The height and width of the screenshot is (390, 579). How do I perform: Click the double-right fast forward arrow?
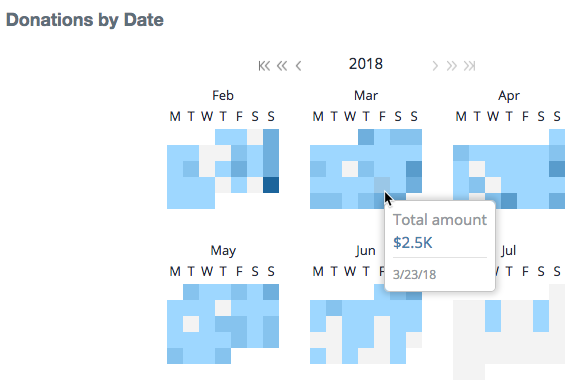(x=452, y=66)
